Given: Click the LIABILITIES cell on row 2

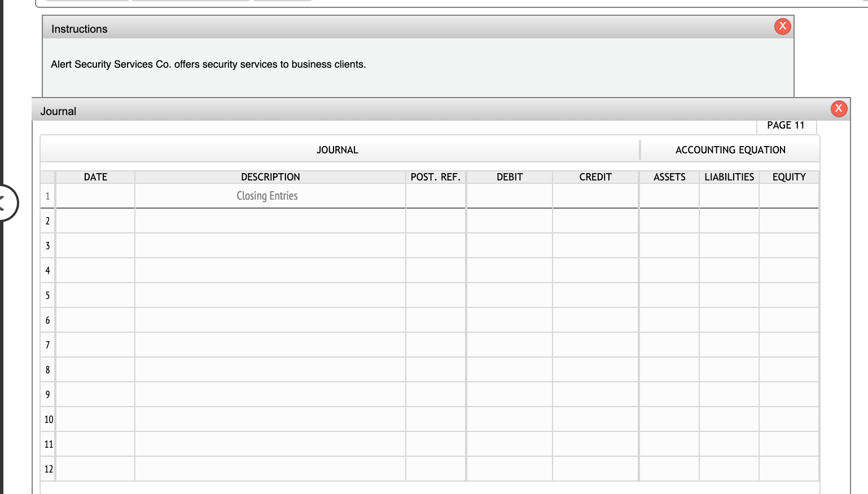Looking at the screenshot, I should [x=729, y=220].
